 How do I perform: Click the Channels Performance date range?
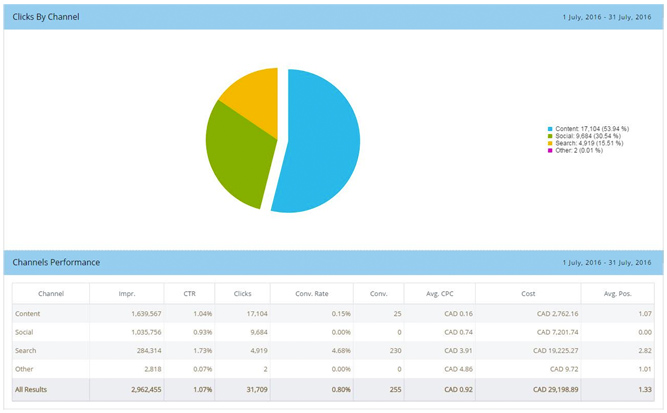coord(607,262)
